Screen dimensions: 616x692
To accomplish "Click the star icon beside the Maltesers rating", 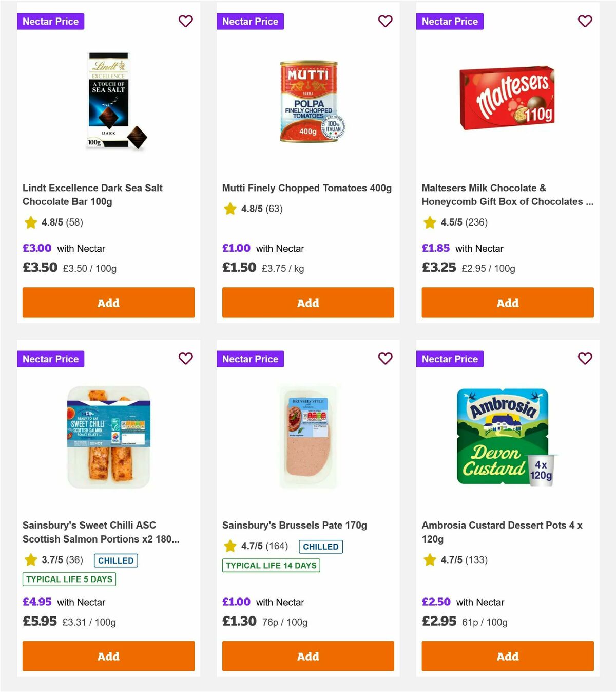I will tap(429, 222).
